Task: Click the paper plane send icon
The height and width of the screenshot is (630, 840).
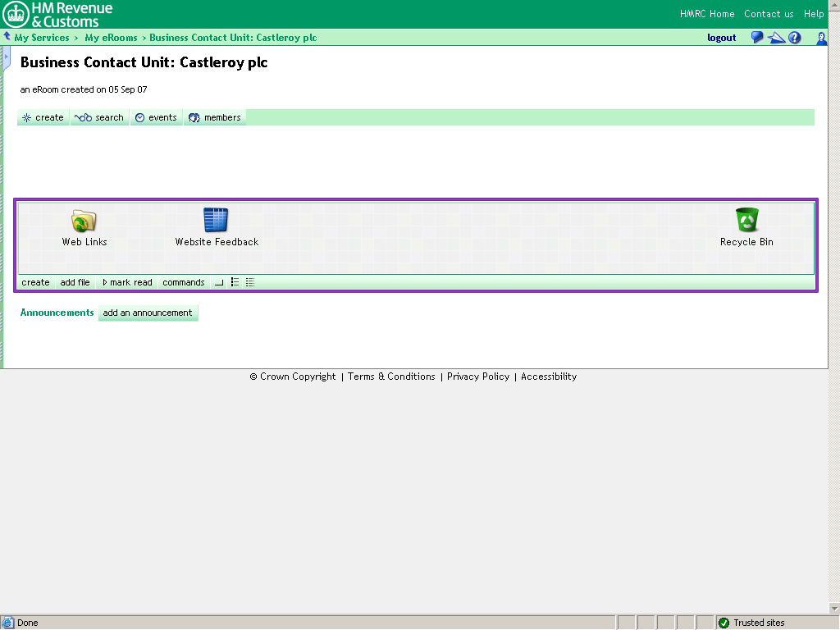Action: pyautogui.click(x=776, y=37)
